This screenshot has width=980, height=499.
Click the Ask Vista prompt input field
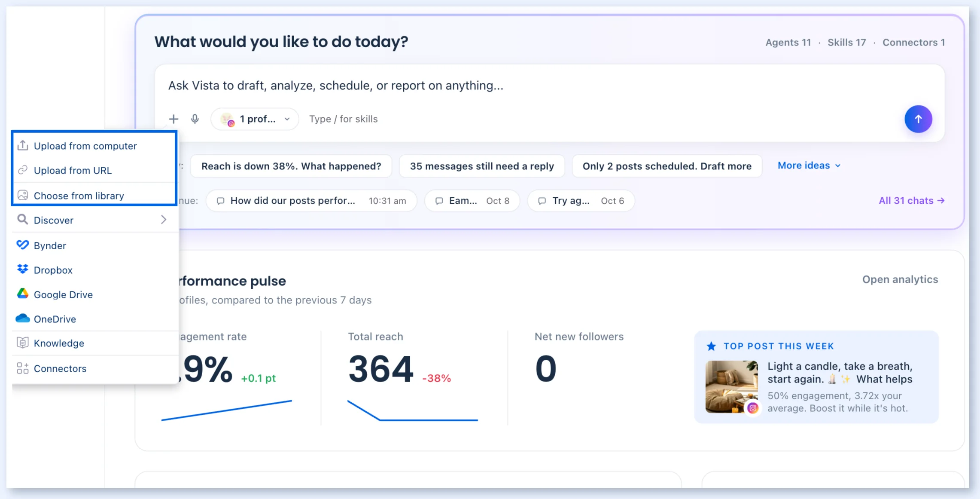click(550, 86)
